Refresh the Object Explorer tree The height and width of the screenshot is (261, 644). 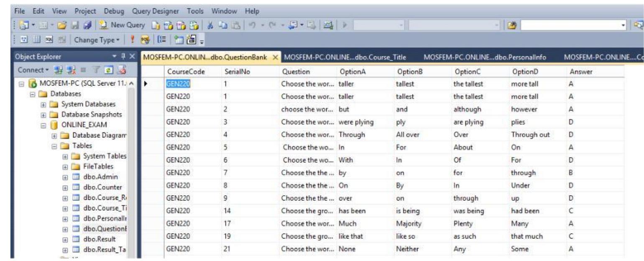tap(109, 69)
